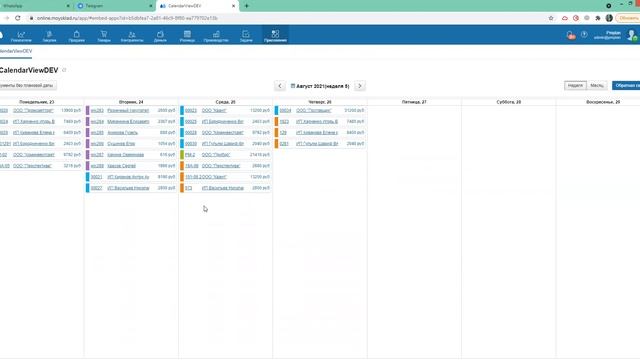
Task: Open the Контрагенты section icon
Action: [132, 36]
